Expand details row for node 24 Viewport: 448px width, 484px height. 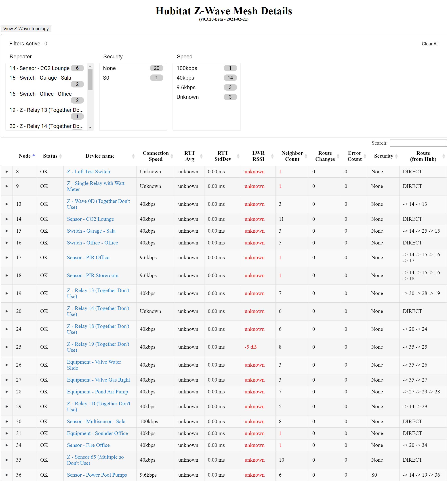pyautogui.click(x=7, y=329)
